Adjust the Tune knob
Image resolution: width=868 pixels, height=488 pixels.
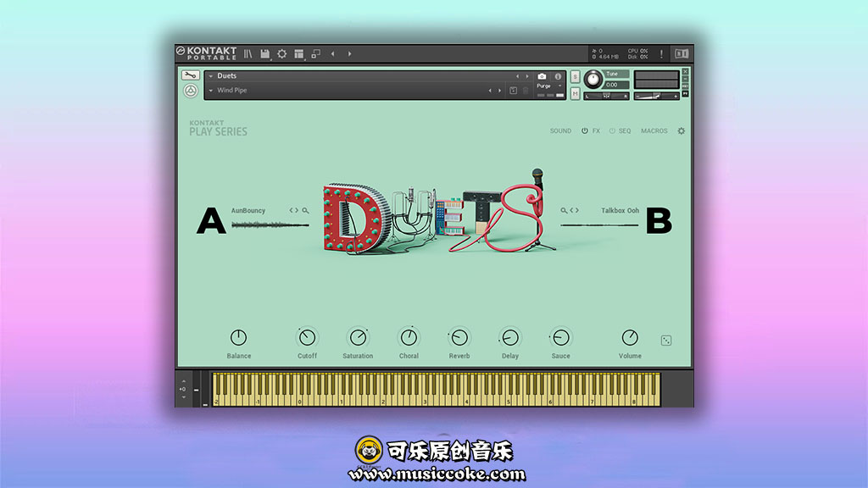[593, 80]
